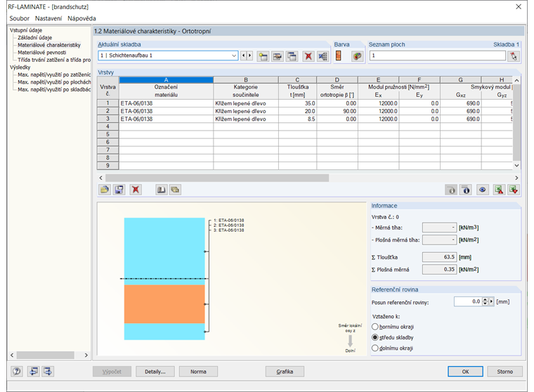Open 'Max. napětí/využití po zatížení' results
The width and height of the screenshot is (534, 392).
click(54, 74)
